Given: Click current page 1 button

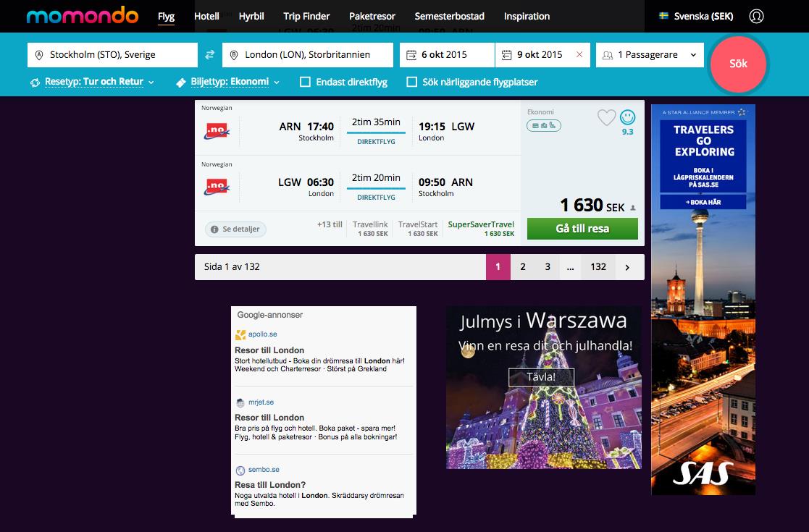Looking at the screenshot, I should click(498, 267).
